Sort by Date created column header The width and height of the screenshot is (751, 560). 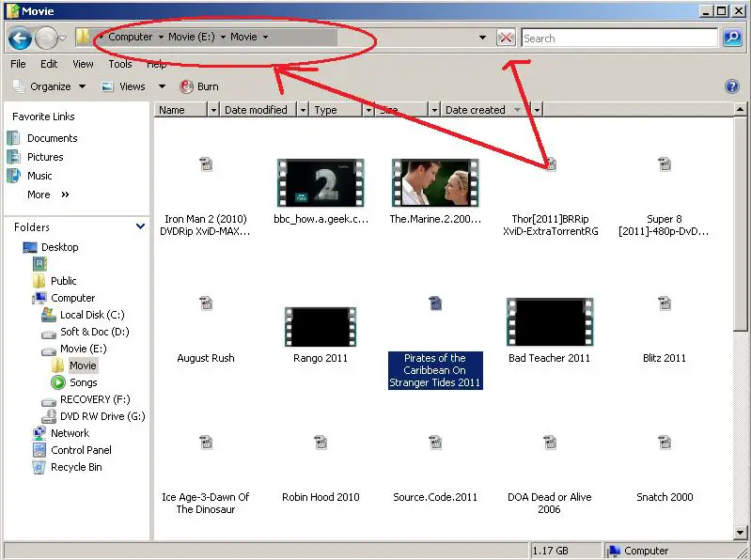(485, 110)
